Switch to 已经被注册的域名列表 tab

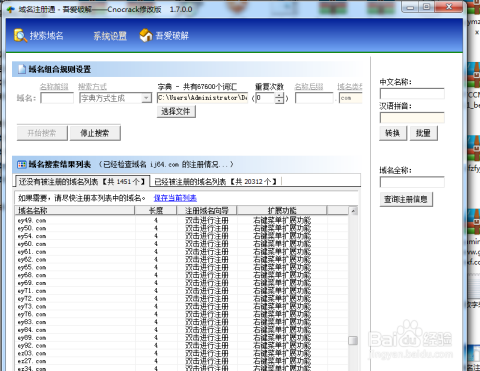tap(215, 181)
